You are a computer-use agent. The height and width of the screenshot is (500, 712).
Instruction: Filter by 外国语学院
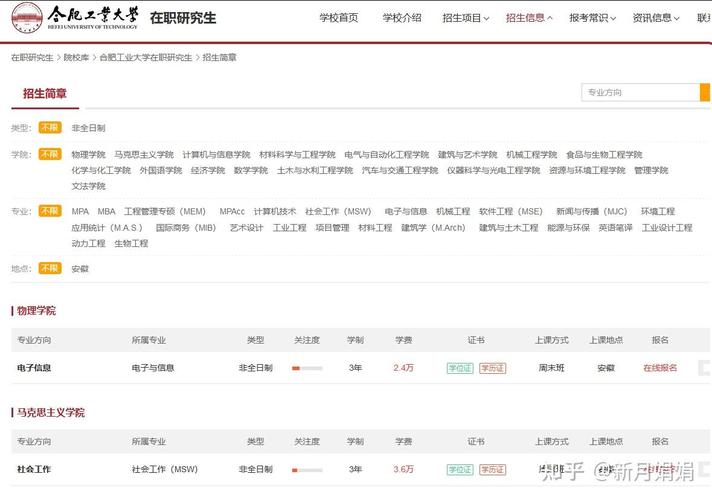[x=161, y=170]
